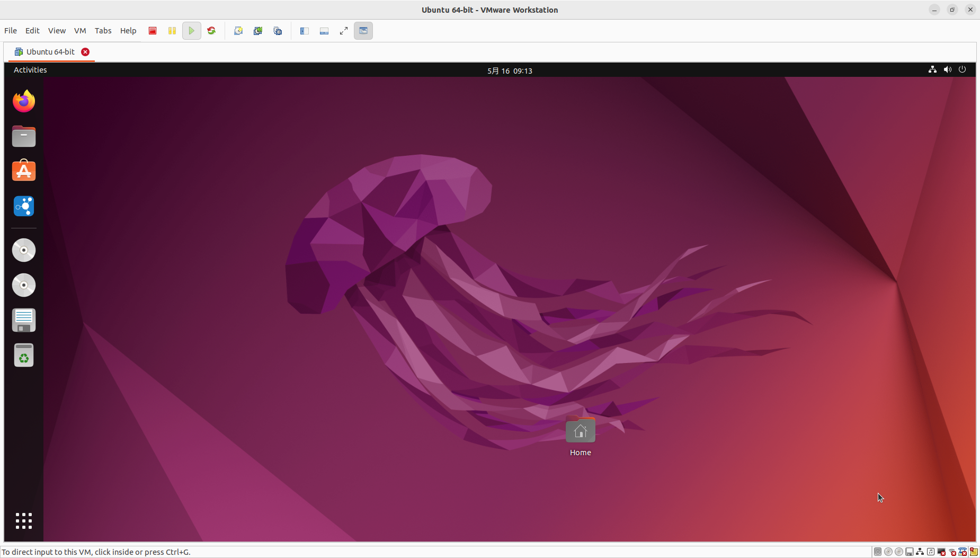
Task: Open the floppy disk drive icon in dock
Action: [24, 320]
